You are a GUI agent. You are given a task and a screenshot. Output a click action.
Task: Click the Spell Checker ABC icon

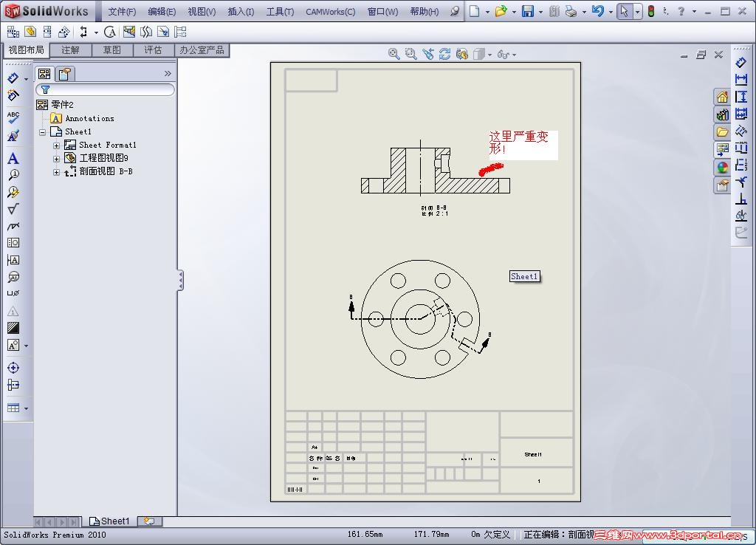point(13,117)
